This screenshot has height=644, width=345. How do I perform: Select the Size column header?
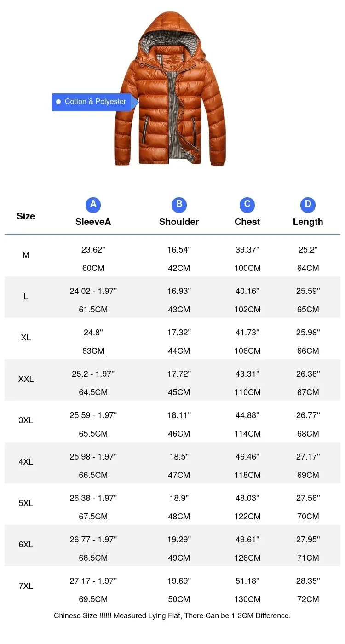(x=26, y=216)
